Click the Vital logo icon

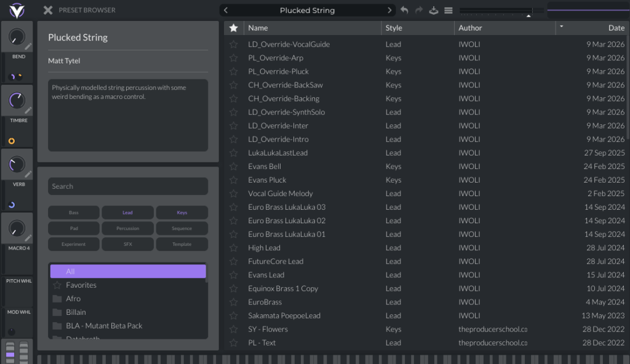17,10
